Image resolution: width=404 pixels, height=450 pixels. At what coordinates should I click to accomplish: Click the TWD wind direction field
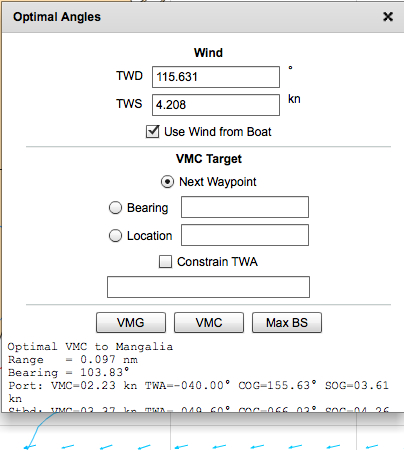[x=216, y=77]
